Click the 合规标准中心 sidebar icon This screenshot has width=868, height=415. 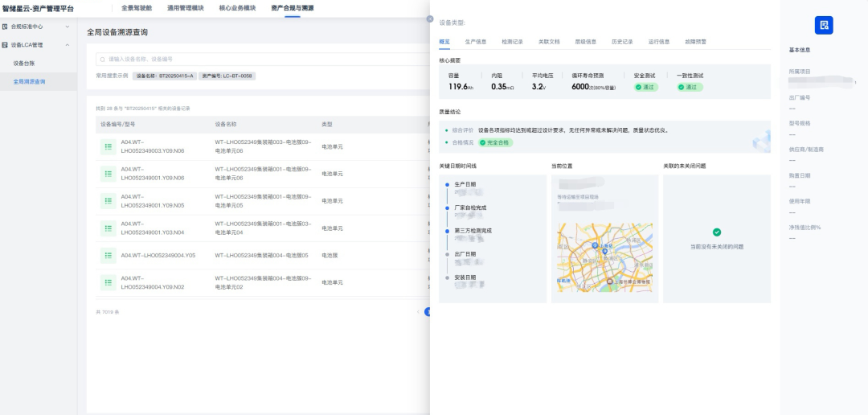click(6, 27)
